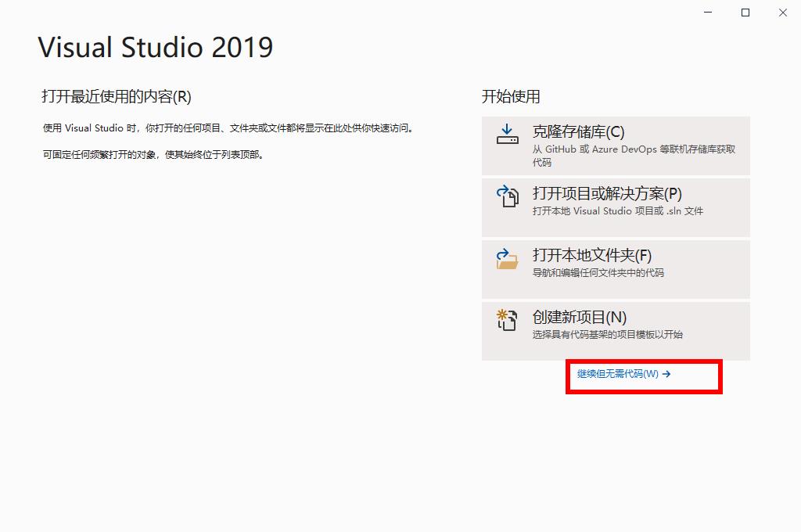Minimize the Visual Studio start window
Image resolution: width=801 pixels, height=532 pixels.
[708, 13]
